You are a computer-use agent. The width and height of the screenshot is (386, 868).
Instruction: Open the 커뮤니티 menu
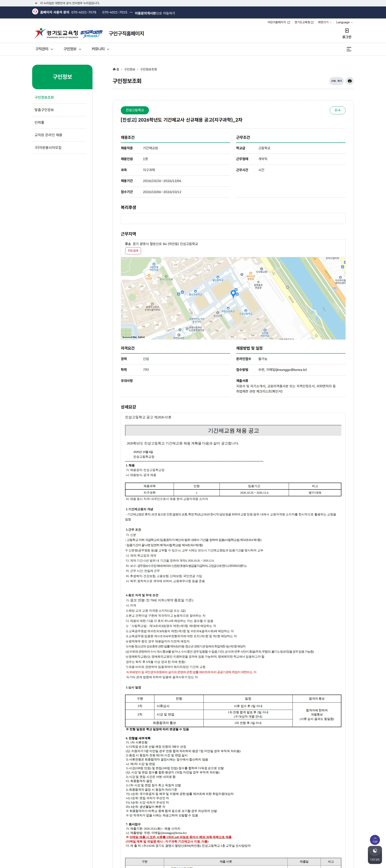click(101, 49)
